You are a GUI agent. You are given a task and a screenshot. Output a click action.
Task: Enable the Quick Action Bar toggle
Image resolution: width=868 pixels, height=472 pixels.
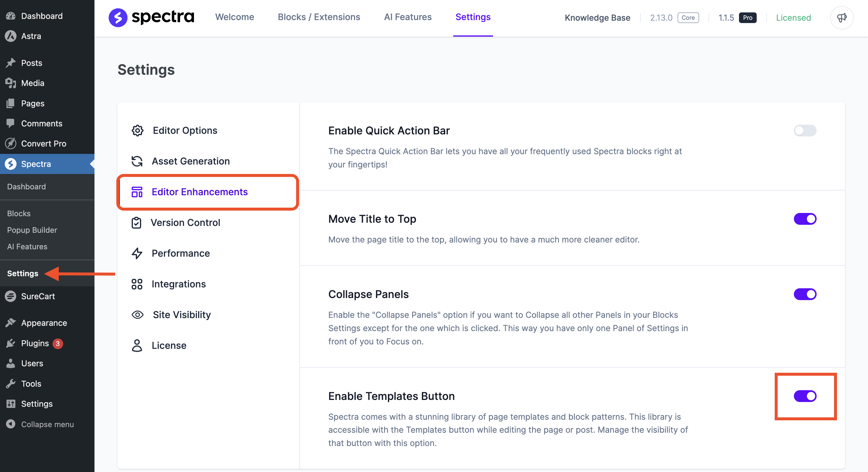point(805,131)
